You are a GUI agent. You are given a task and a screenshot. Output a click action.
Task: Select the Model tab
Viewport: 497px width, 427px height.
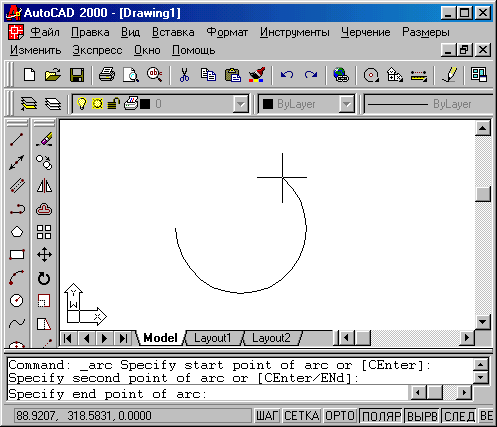(x=160, y=338)
